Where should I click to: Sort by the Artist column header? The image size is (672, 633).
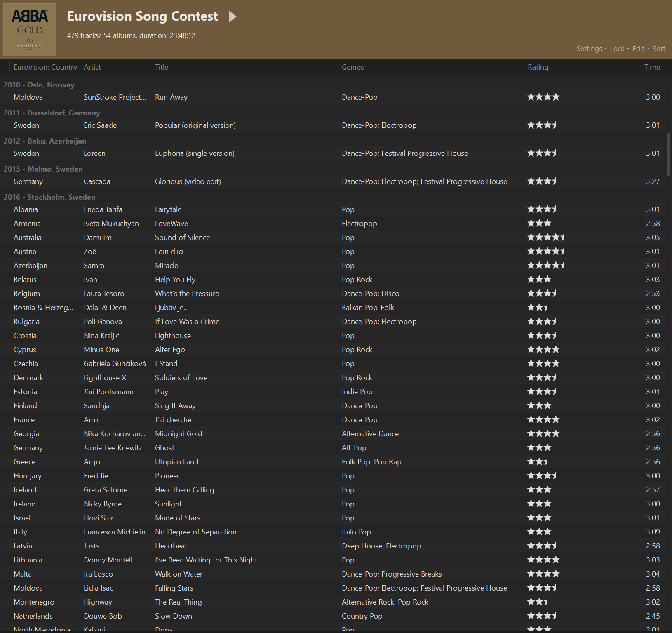pyautogui.click(x=92, y=67)
